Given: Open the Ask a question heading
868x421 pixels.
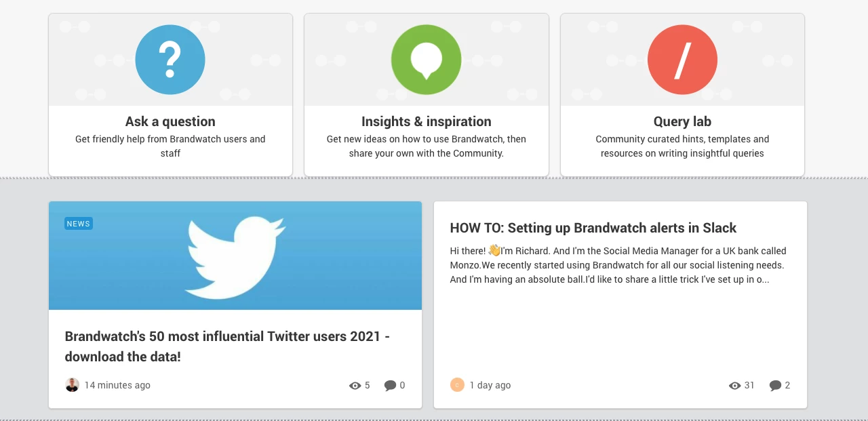Looking at the screenshot, I should pyautogui.click(x=170, y=121).
